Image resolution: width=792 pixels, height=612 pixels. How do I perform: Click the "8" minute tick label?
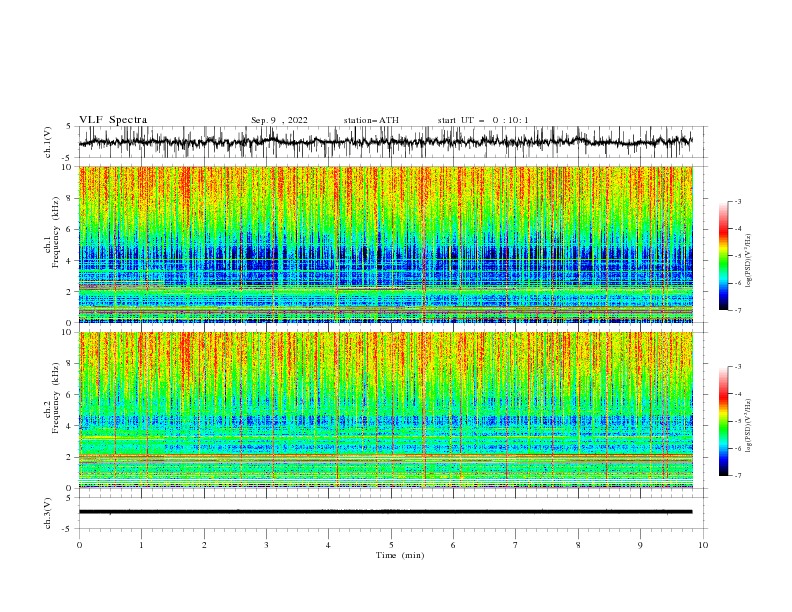(x=578, y=545)
